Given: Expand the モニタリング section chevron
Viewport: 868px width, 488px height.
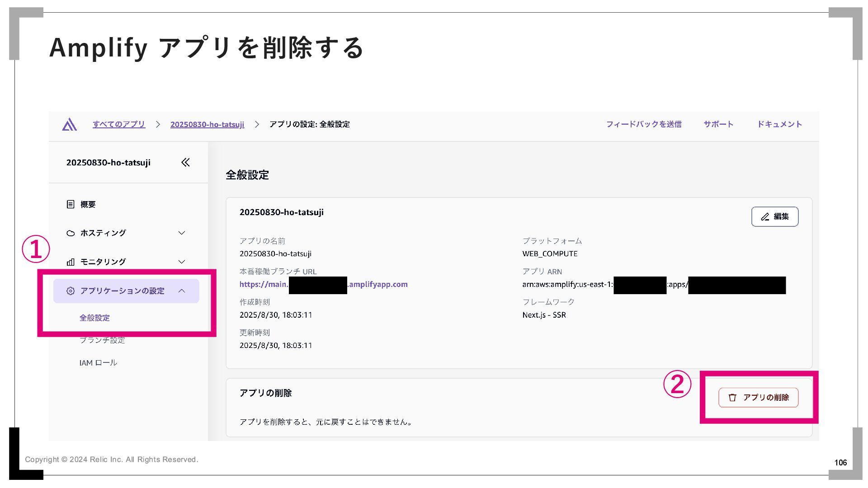Looking at the screenshot, I should pos(182,262).
